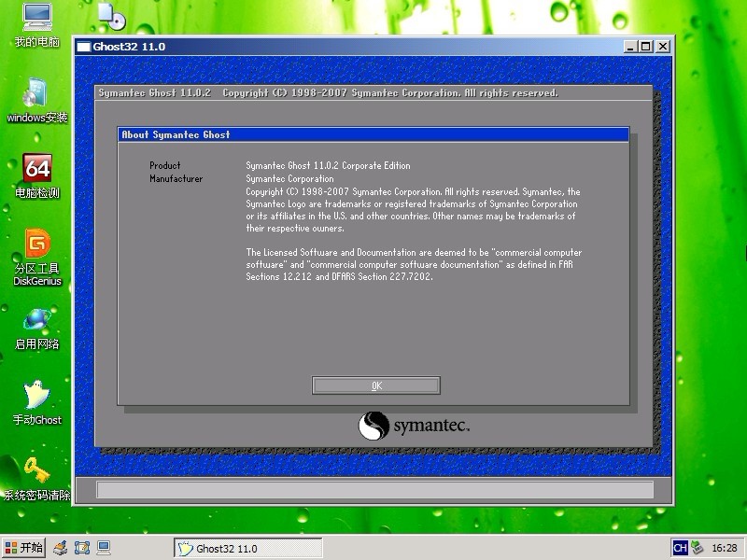Launch the 电脑检测 64 icon

36,175
